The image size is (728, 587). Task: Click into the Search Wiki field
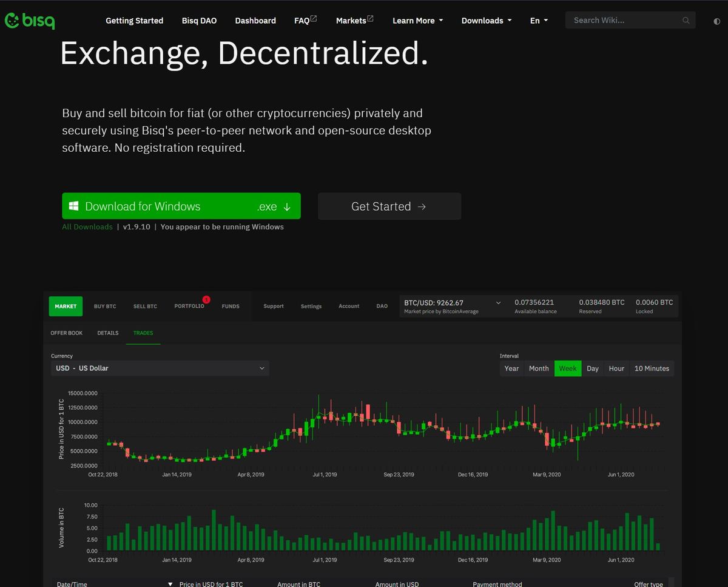(625, 21)
